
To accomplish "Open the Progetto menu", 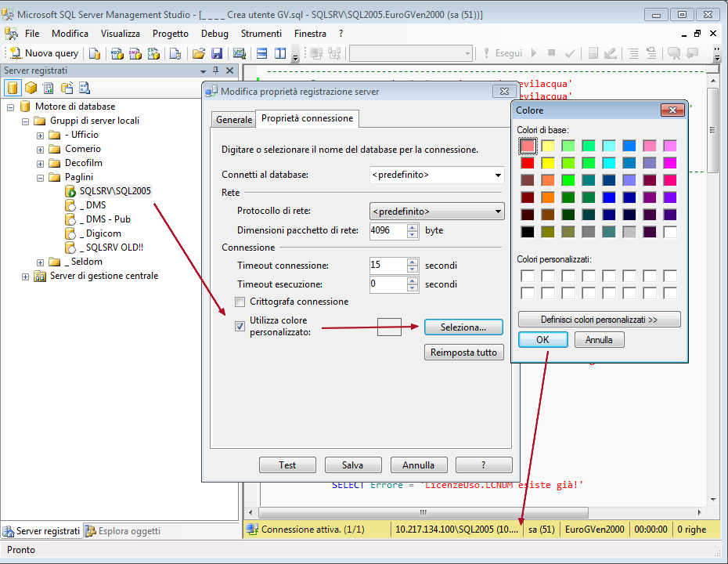I will point(171,34).
